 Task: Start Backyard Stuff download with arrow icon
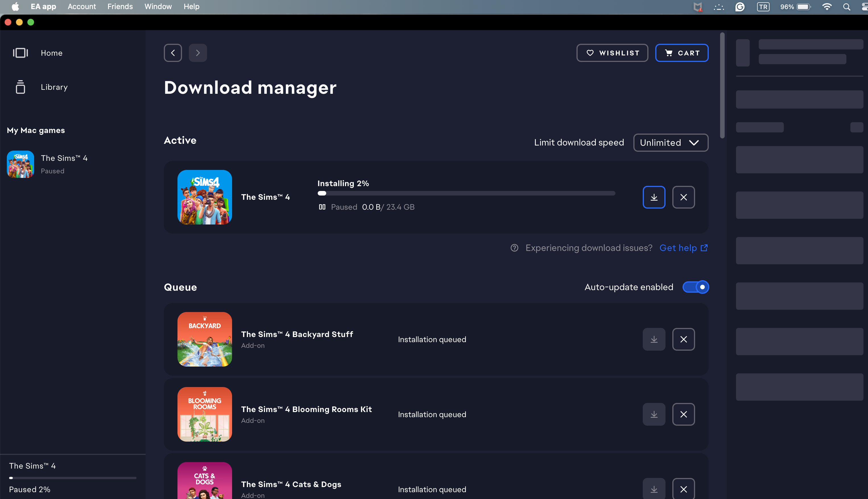[x=654, y=339]
